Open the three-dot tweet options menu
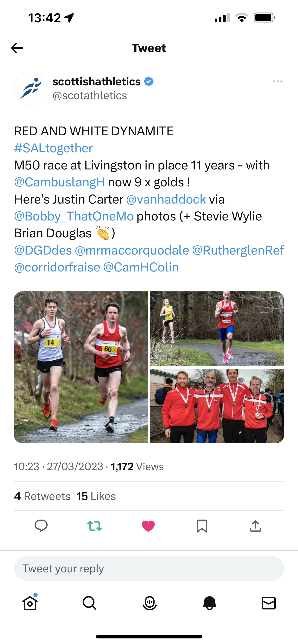 pos(278,82)
